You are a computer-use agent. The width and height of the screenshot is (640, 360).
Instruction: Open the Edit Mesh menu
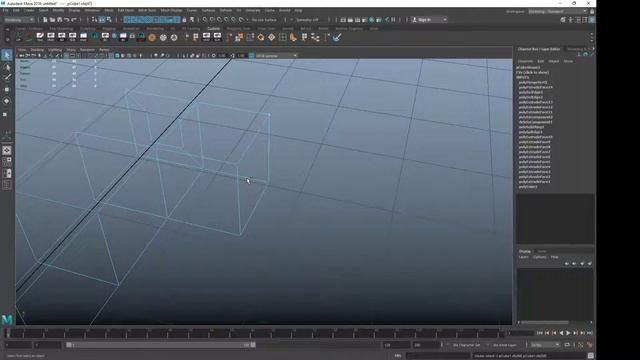coord(126,10)
